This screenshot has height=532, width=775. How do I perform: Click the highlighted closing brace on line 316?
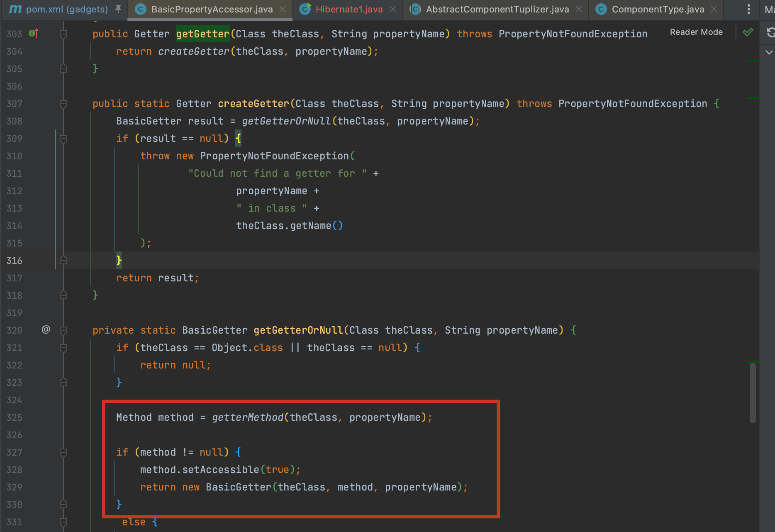pyautogui.click(x=119, y=260)
